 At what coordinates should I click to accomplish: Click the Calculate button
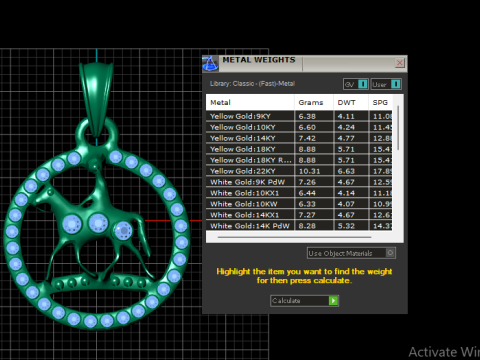[x=304, y=301]
